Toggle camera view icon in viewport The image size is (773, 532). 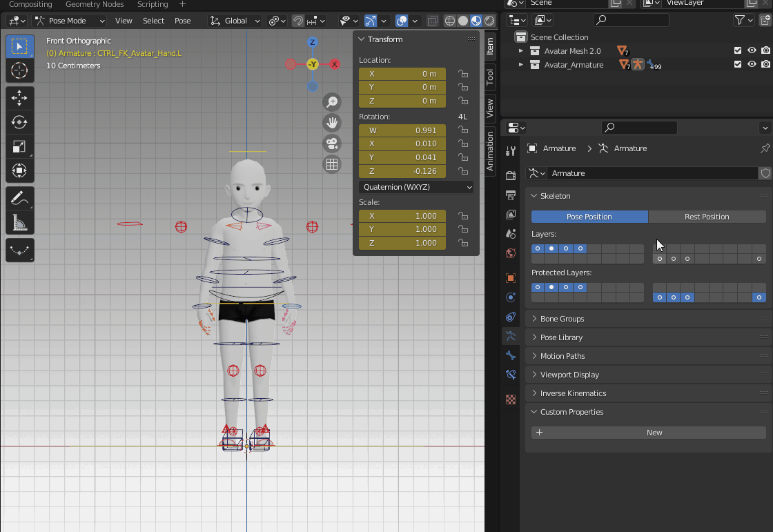coord(332,144)
